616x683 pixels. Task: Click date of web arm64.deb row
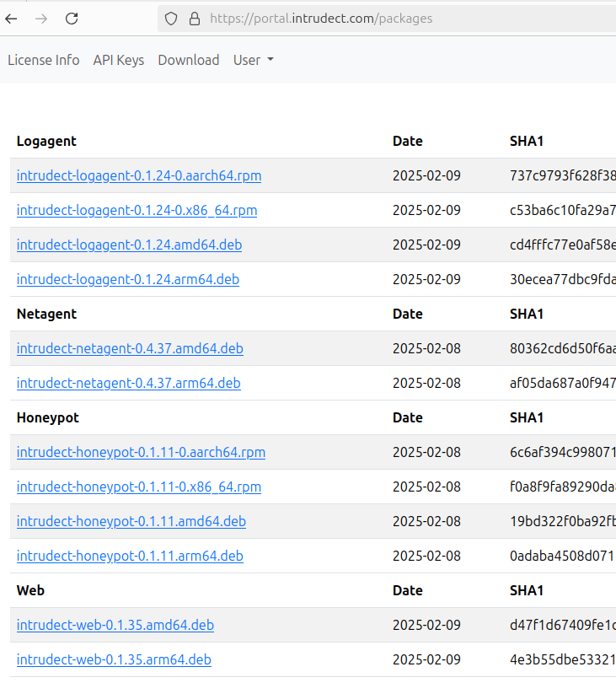(x=426, y=659)
